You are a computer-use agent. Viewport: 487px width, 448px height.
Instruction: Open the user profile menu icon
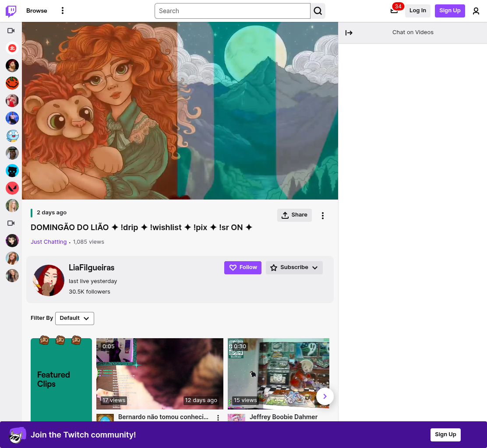coord(476,11)
